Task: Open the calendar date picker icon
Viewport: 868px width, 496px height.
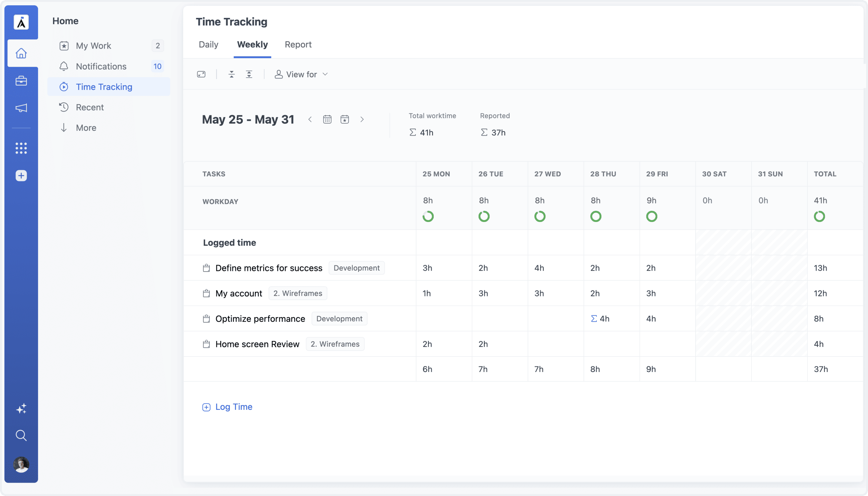Action: [327, 119]
